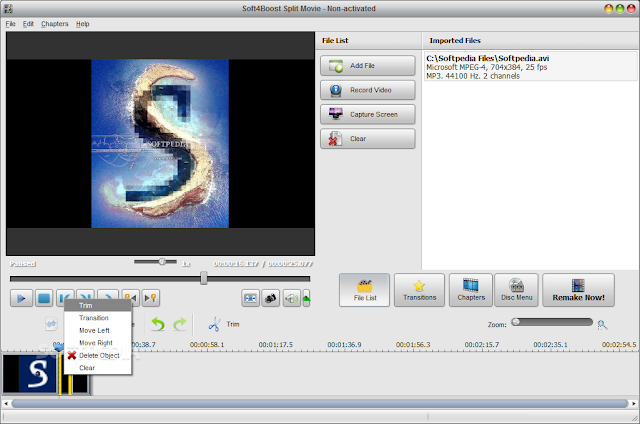Take a snapshot with camera icon
This screenshot has width=640, height=424.
tap(271, 298)
